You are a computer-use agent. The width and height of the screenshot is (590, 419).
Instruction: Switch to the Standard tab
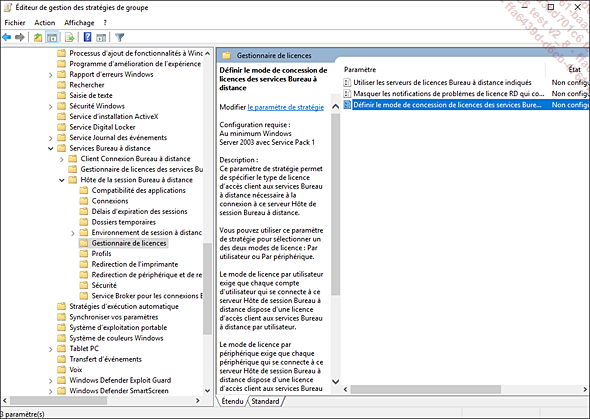(x=265, y=401)
